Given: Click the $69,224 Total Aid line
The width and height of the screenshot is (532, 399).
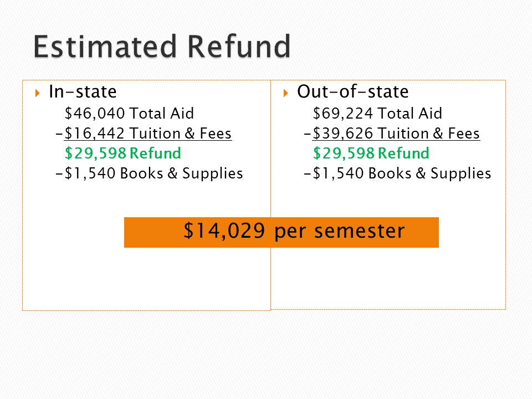Looking at the screenshot, I should pos(377,113).
